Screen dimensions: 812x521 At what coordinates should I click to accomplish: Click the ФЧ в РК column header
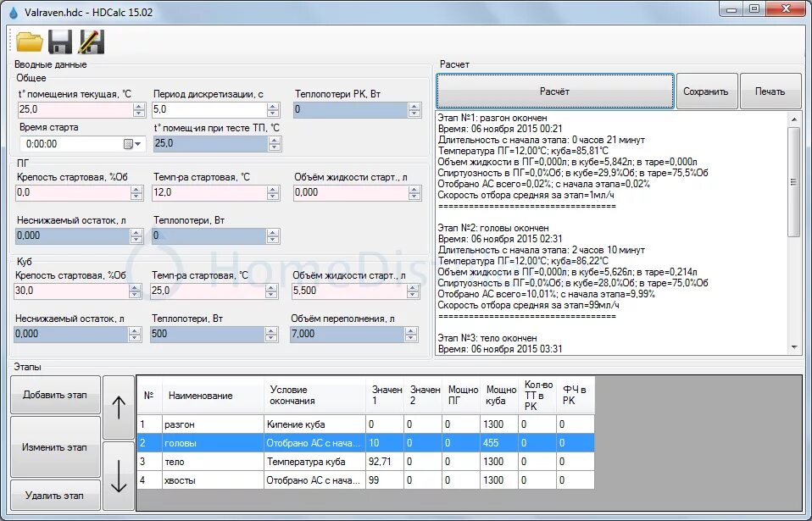coord(576,396)
